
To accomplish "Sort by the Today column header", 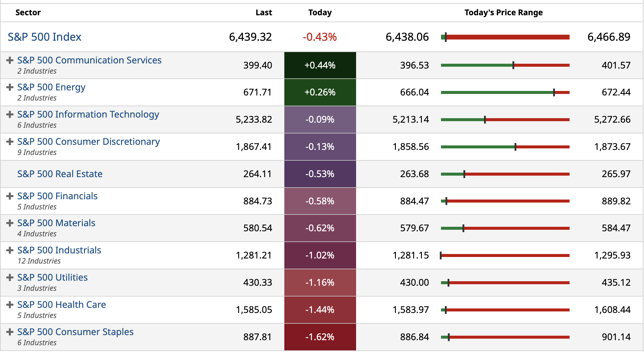I will coord(320,13).
